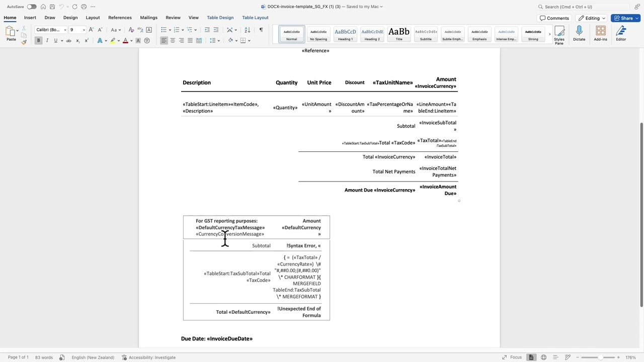
Task: Click the Home icon in title bar
Action: pos(43,7)
